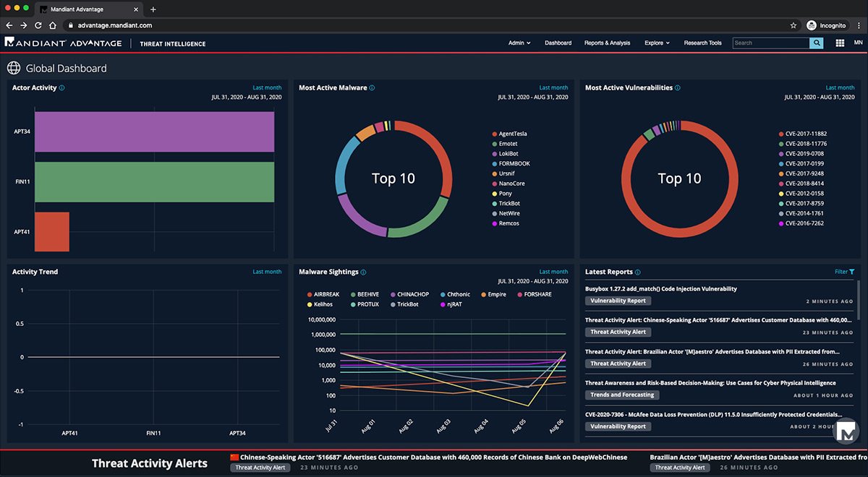Go to Reports & Analysis menu
This screenshot has height=477, width=868.
(607, 43)
